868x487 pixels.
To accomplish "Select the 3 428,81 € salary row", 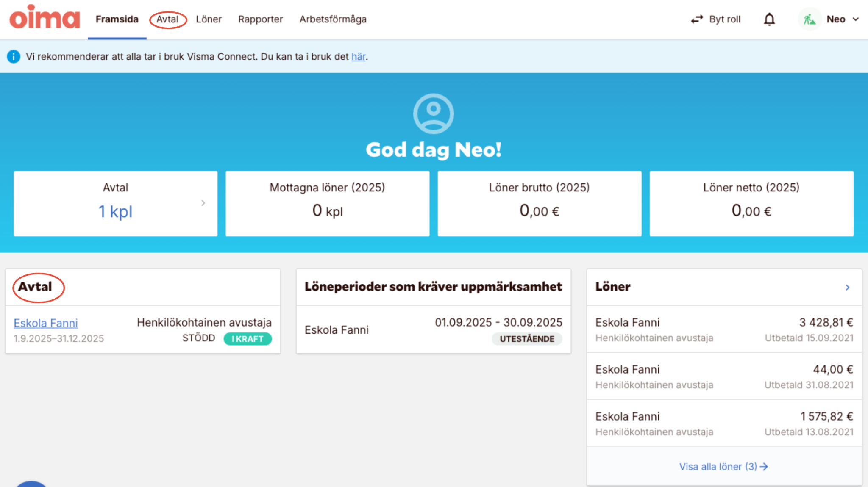I will (x=724, y=329).
